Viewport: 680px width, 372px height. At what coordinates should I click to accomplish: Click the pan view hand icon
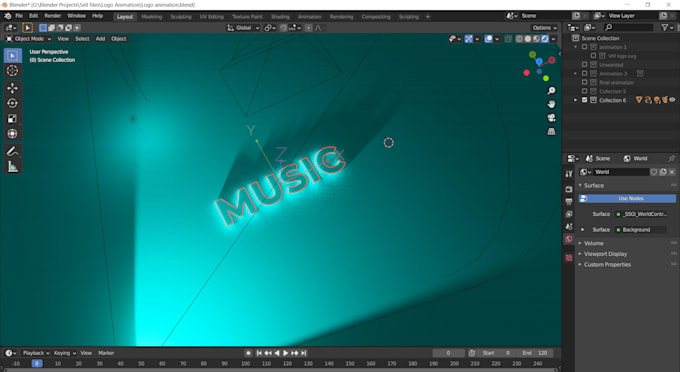[x=551, y=104]
